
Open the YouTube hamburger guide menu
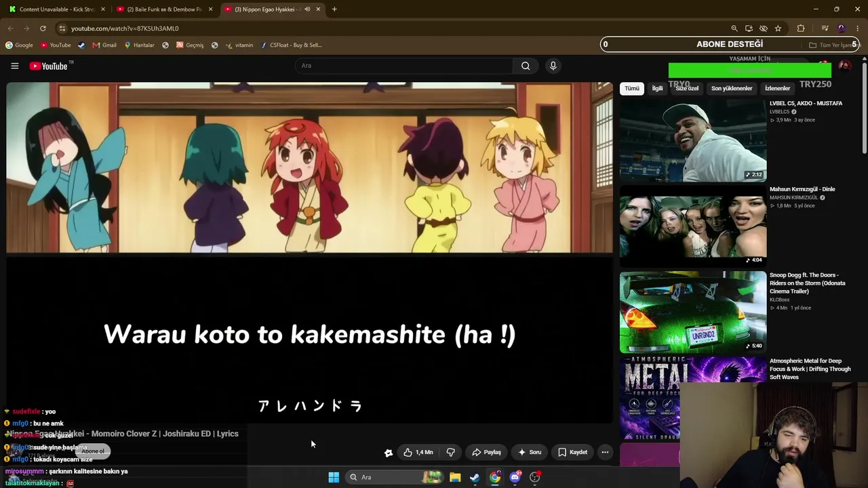pyautogui.click(x=14, y=66)
